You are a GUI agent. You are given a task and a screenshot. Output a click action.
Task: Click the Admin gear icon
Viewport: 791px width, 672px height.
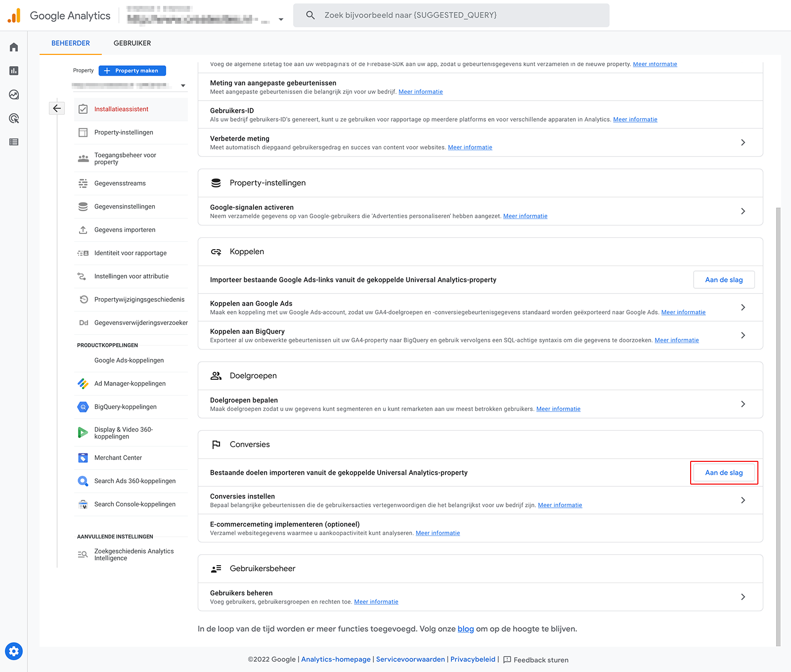pyautogui.click(x=14, y=651)
